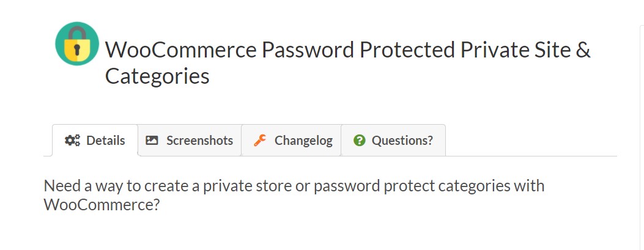Switch to the Details tab
Screen dimensions: 644x250
(95, 141)
